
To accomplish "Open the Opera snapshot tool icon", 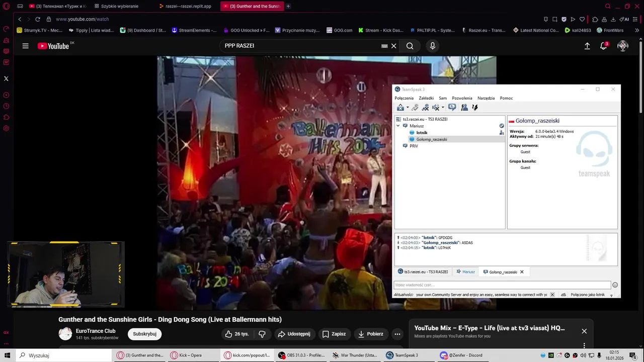I will [555, 19].
